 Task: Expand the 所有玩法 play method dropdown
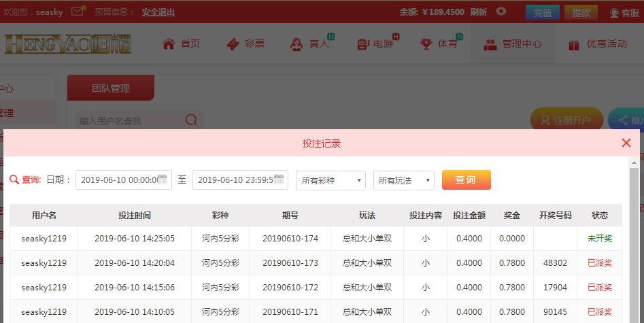[403, 180]
